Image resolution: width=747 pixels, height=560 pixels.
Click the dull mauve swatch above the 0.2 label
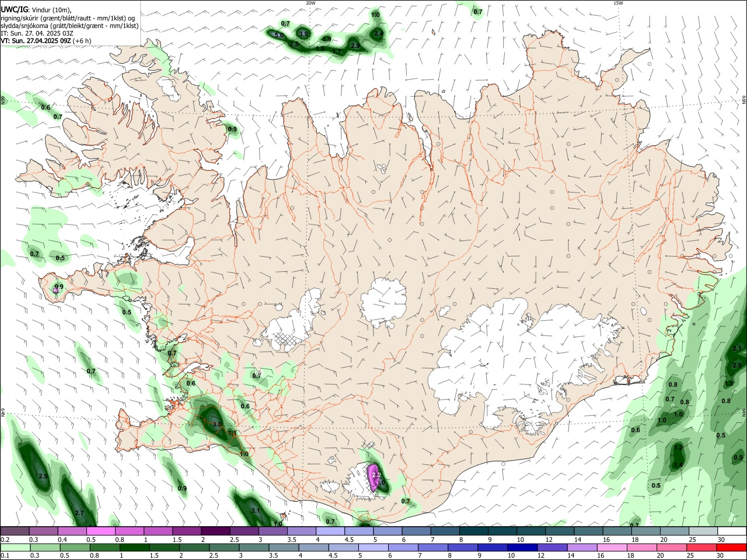coord(15,531)
